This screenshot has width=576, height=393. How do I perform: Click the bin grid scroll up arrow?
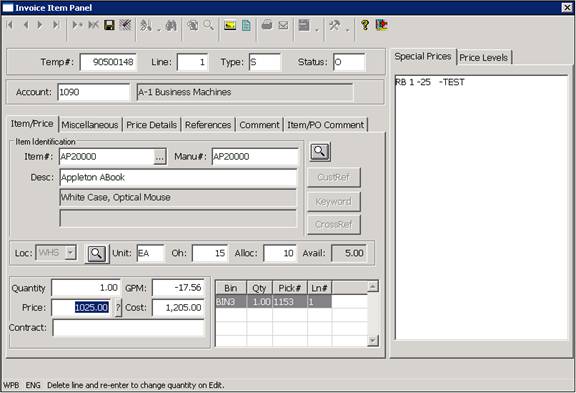(373, 286)
